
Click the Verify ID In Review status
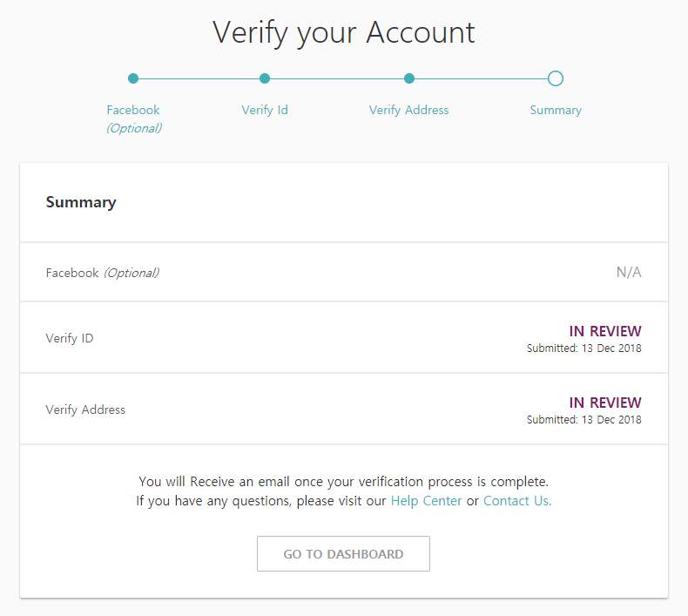point(605,331)
